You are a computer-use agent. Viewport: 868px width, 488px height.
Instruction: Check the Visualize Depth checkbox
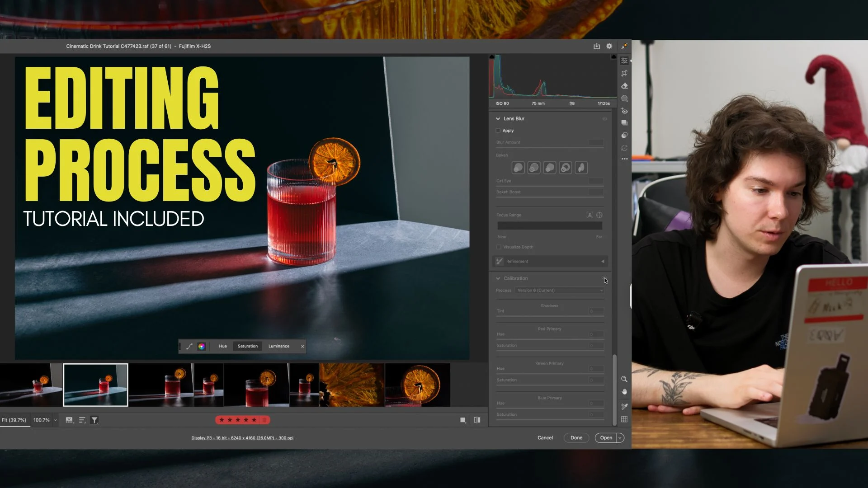pos(499,247)
